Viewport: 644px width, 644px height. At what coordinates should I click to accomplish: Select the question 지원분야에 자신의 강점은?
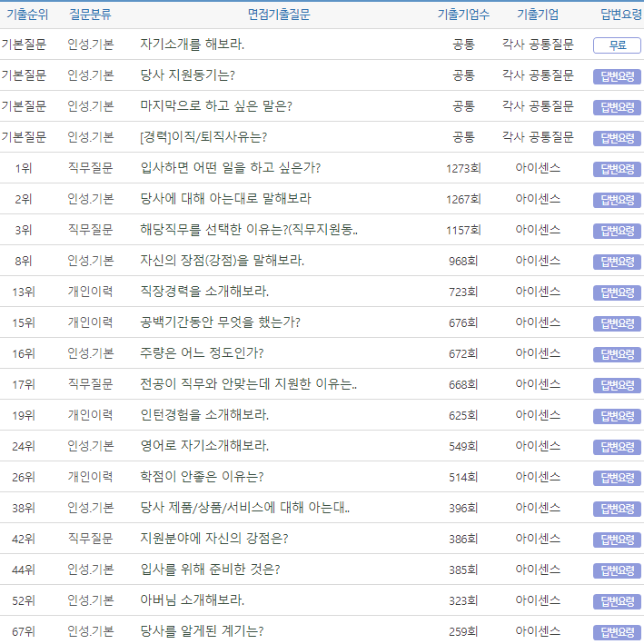point(214,539)
